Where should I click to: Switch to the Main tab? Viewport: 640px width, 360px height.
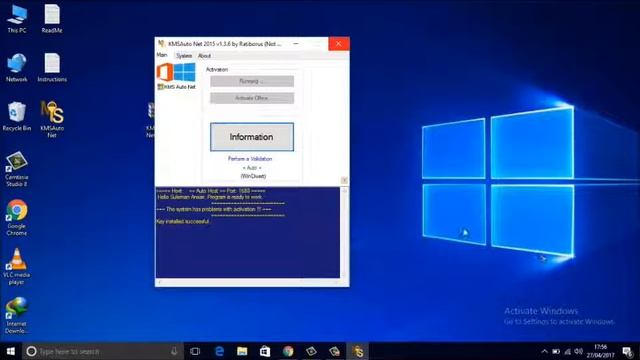click(x=162, y=55)
